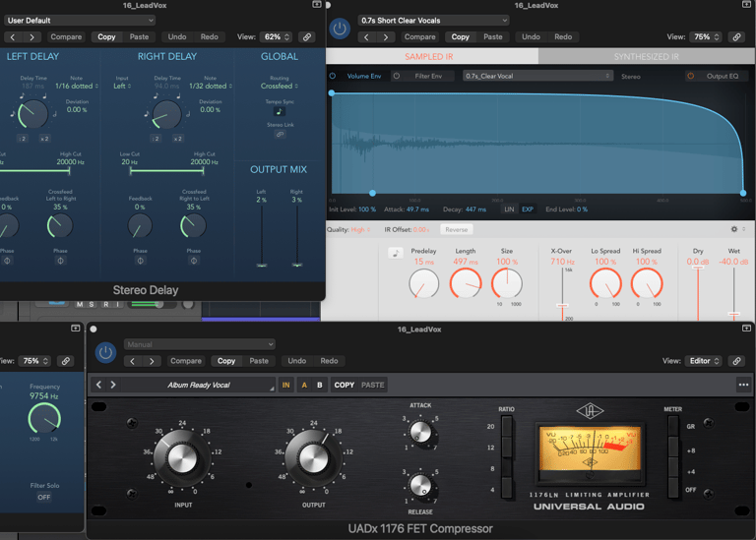This screenshot has width=756, height=540.
Task: Enable Tempo Sync note button in Stereo Delay
Action: [280, 111]
